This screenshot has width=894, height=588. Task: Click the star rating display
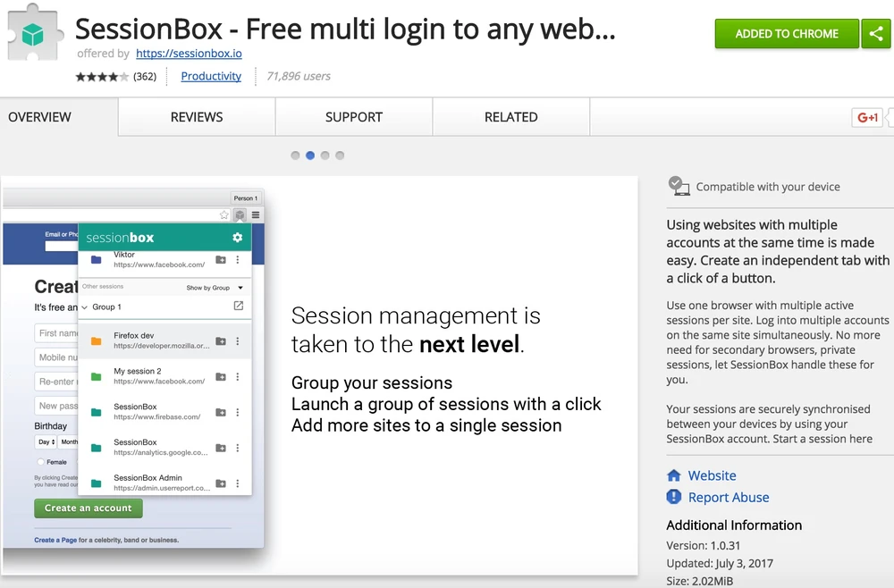(102, 77)
